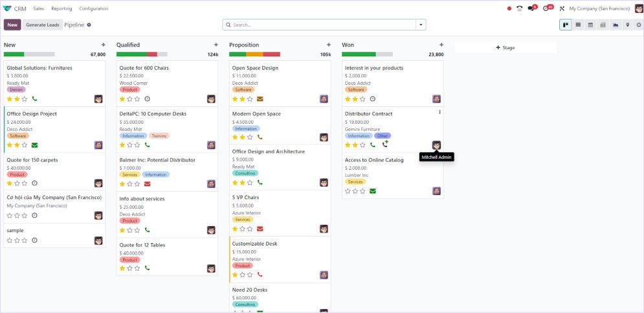Set third priority star on Quote for 600 Chairs
Viewport: 644px width, 313px height.
[x=137, y=99]
